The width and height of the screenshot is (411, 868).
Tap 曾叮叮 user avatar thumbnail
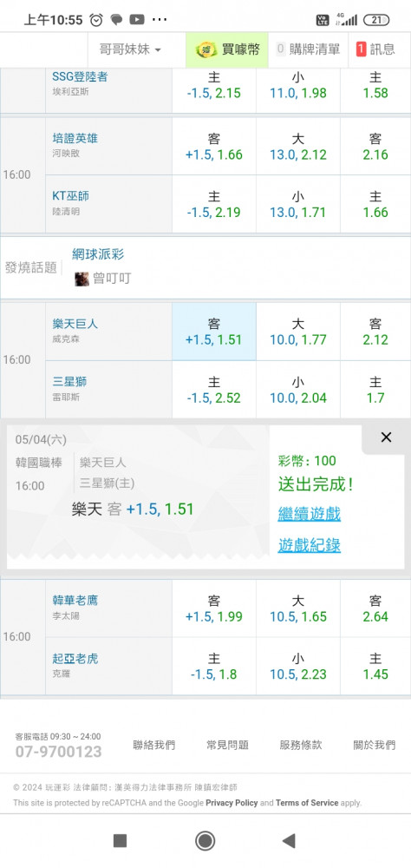pyautogui.click(x=82, y=279)
